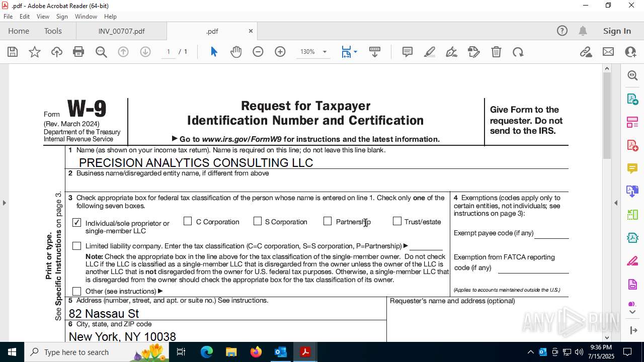Open the Tools view

[x=53, y=31]
